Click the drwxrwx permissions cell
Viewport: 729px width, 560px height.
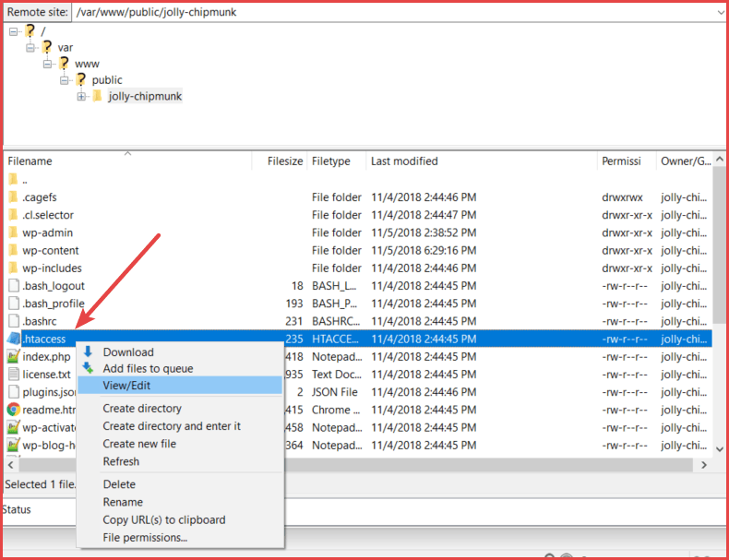(622, 197)
